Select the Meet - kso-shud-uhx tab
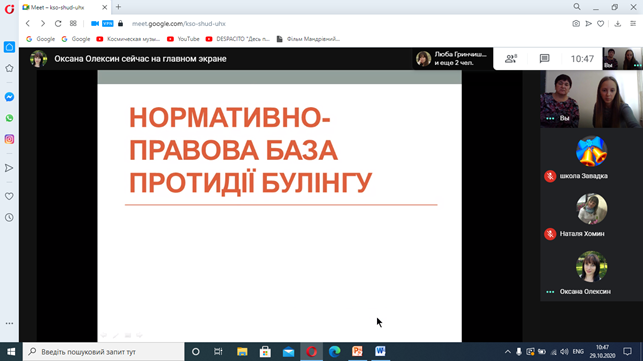Screen dimensions: 643x361 (65, 7)
